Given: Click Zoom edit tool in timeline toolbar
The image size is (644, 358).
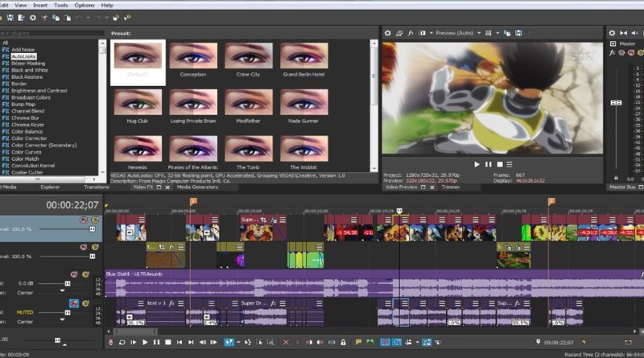Looking at the screenshot, I should point(270,342).
